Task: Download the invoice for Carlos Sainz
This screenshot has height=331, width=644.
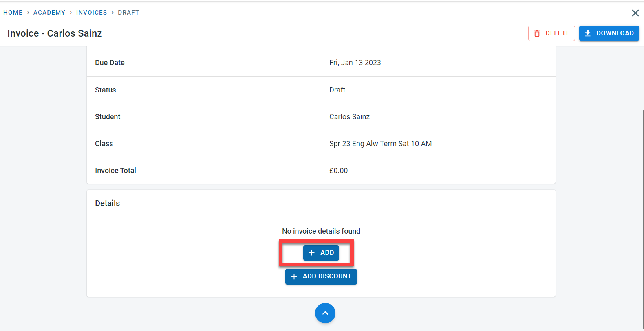Action: (x=609, y=33)
